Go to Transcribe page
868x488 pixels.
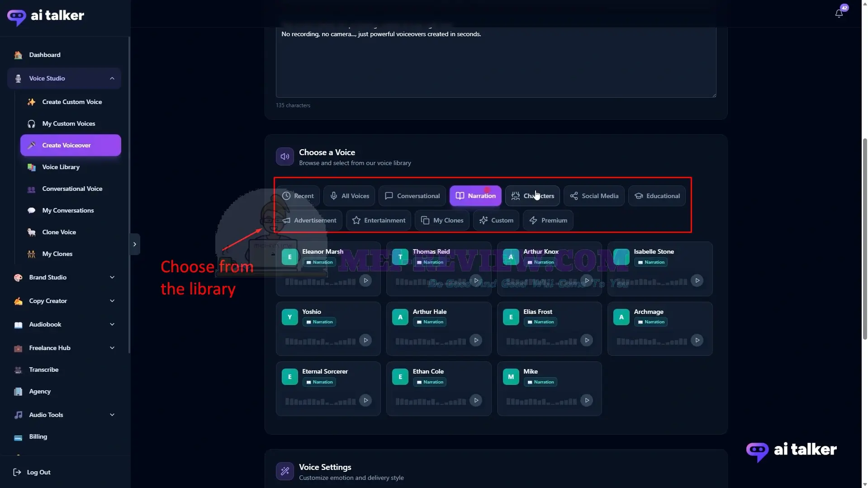tap(64, 370)
